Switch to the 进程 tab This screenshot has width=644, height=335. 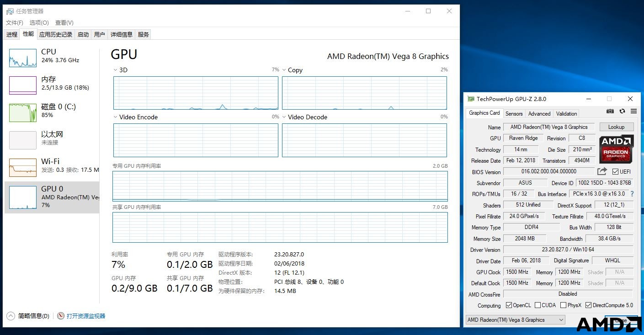12,34
